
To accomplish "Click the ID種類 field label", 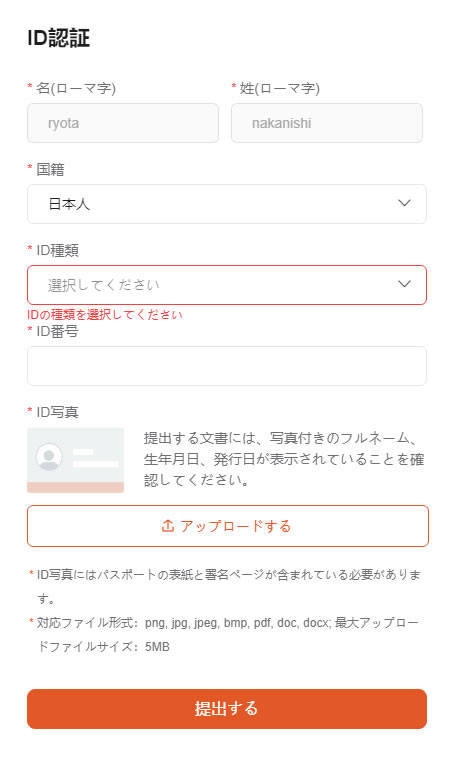I will tap(57, 250).
